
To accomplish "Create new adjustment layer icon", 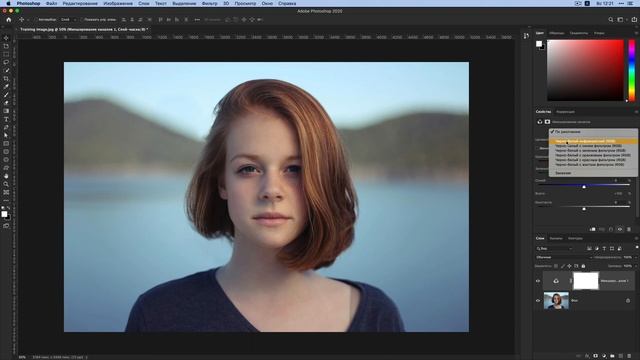I will click(x=604, y=356).
